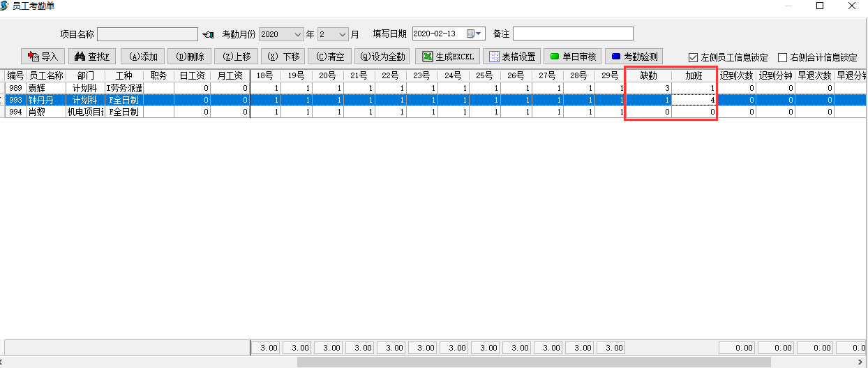This screenshot has width=868, height=368.
Task: Click 缺勤 value 3 in 袁辉's row
Action: click(x=648, y=88)
